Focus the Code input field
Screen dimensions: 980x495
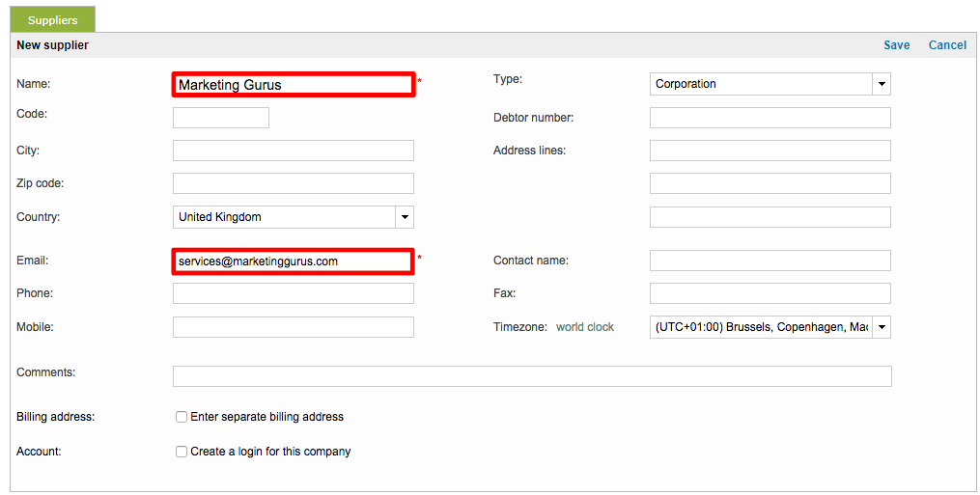pyautogui.click(x=220, y=118)
